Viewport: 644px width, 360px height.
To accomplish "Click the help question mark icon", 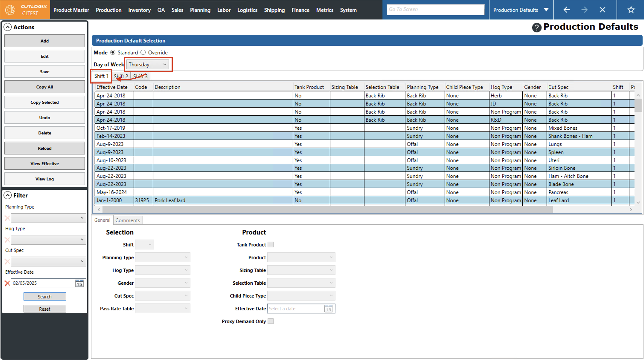I will [536, 27].
